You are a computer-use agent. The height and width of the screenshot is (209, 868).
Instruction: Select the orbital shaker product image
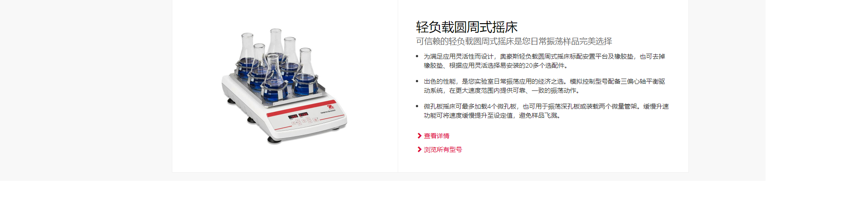(284, 85)
